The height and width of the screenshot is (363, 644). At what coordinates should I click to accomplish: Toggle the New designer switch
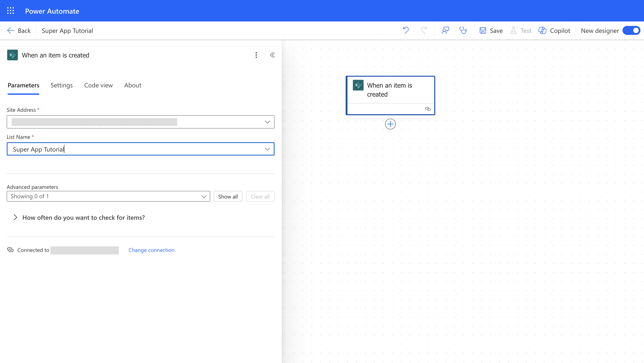(x=631, y=30)
